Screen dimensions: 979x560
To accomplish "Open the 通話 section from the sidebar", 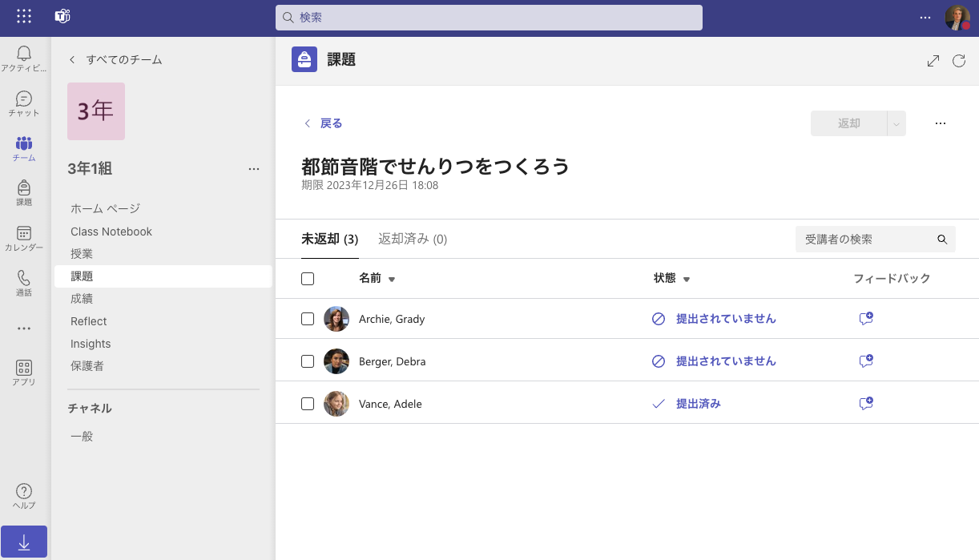I will [x=23, y=282].
